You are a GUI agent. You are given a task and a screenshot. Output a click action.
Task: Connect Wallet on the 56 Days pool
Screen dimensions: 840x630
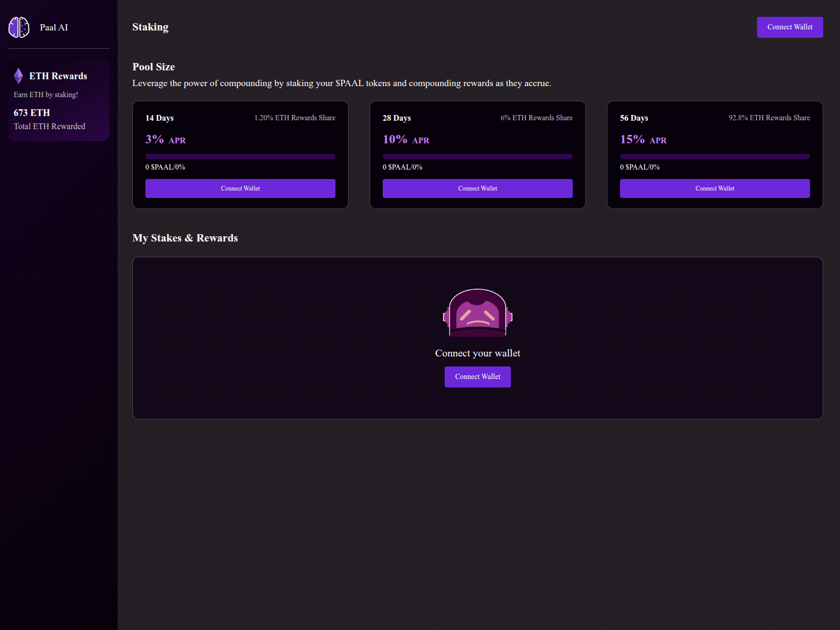tap(715, 188)
